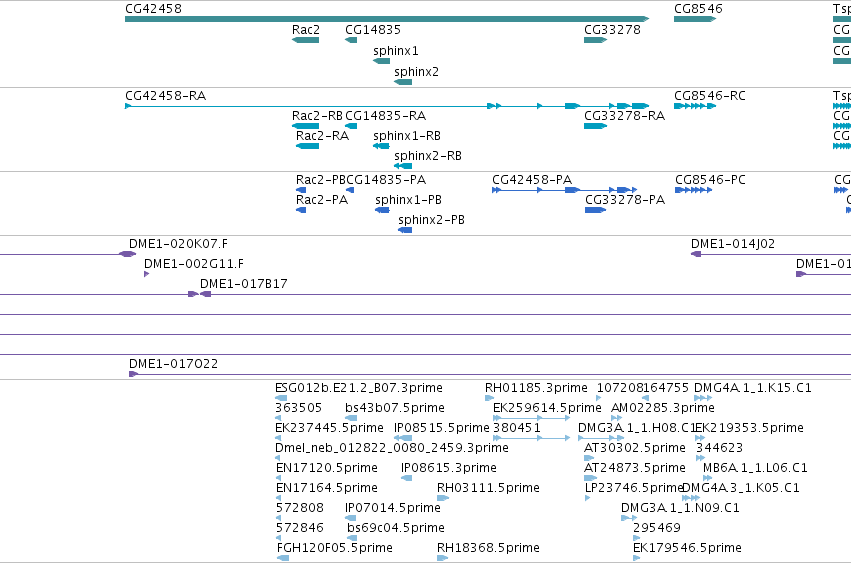This screenshot has width=851, height=563.
Task: Click the DME1-020K07.F clone glyph
Action: 128,254
